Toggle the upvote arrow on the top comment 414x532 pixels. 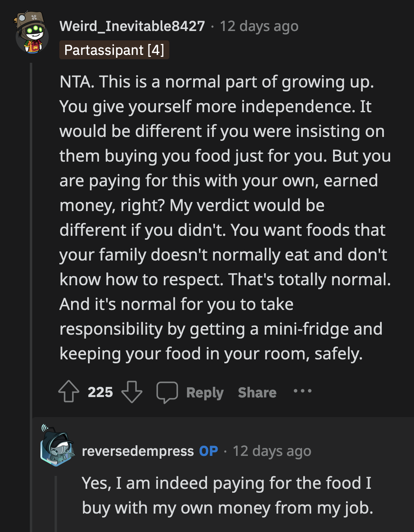click(69, 392)
